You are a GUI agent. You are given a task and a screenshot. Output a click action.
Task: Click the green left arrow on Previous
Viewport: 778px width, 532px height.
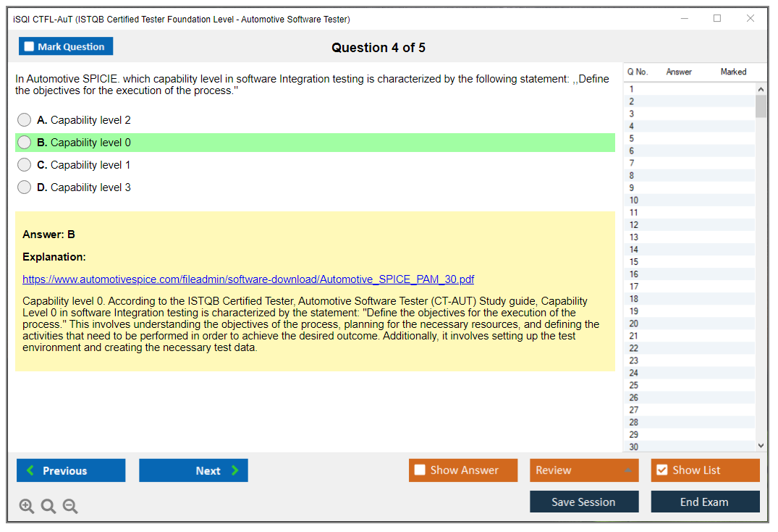30,470
